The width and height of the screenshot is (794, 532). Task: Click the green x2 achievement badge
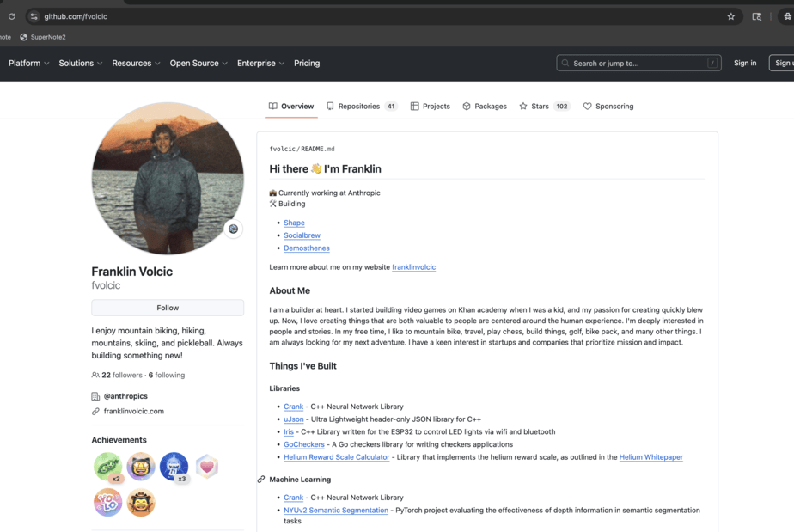(107, 467)
